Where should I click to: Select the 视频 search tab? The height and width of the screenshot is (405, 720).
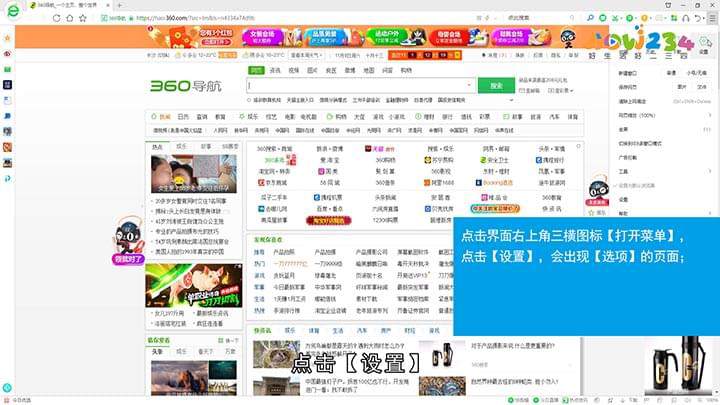pos(294,70)
